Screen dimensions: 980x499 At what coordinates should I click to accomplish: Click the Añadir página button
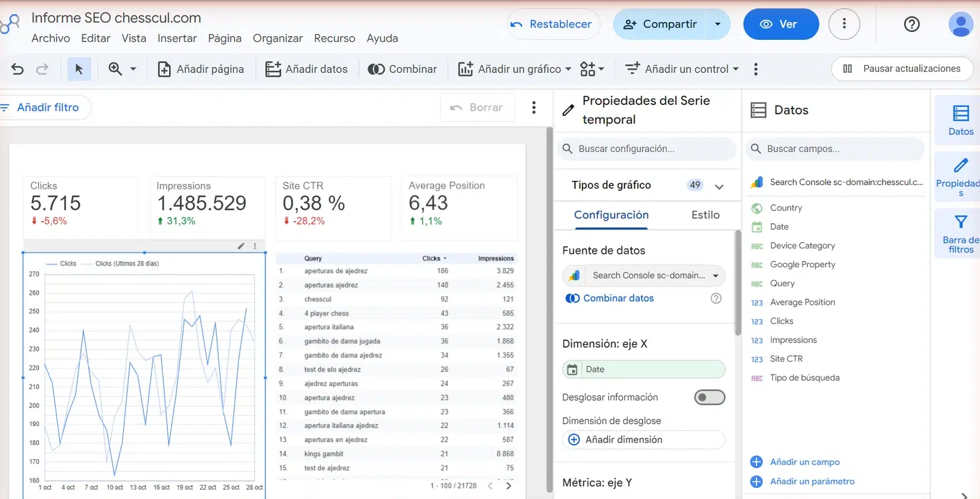click(x=201, y=69)
